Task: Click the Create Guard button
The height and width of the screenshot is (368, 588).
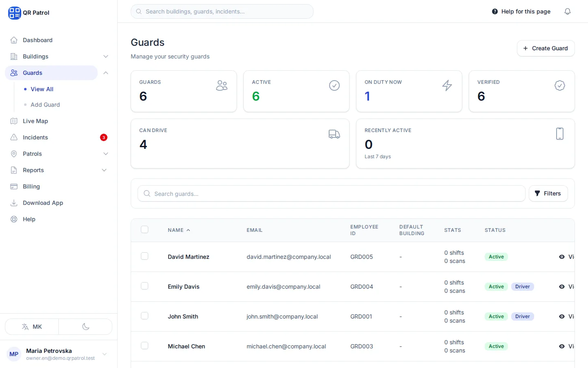Action: [546, 48]
